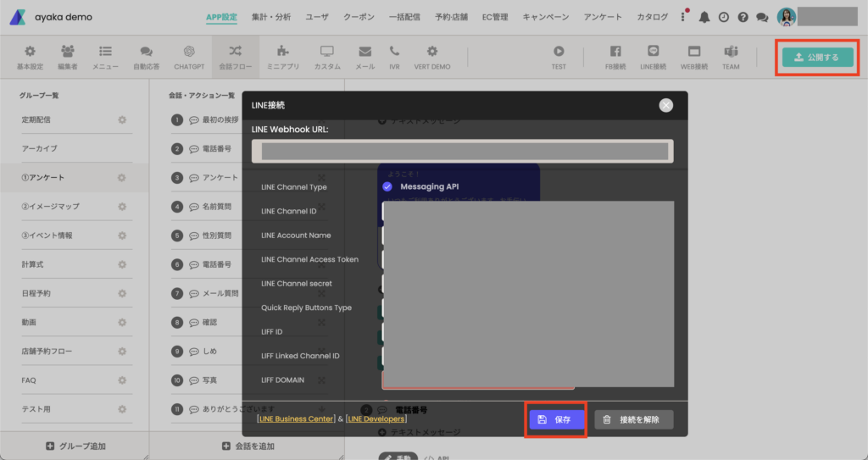Close the LINE接続 dialog
868x460 pixels.
[666, 105]
